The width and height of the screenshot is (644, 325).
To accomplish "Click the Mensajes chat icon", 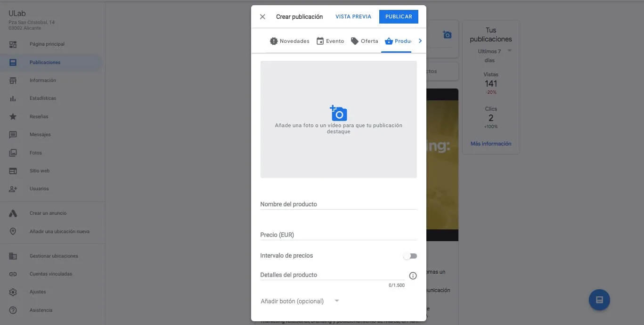I will tap(13, 135).
